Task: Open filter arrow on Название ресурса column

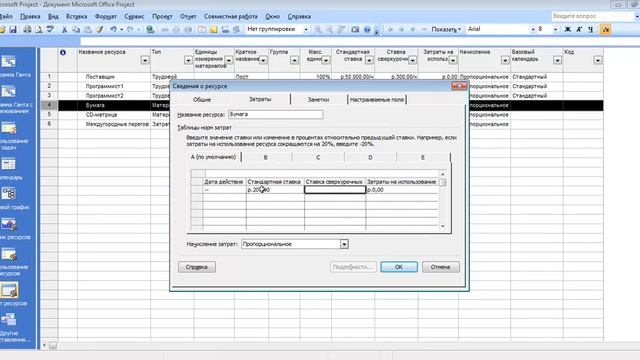Action: [144, 60]
